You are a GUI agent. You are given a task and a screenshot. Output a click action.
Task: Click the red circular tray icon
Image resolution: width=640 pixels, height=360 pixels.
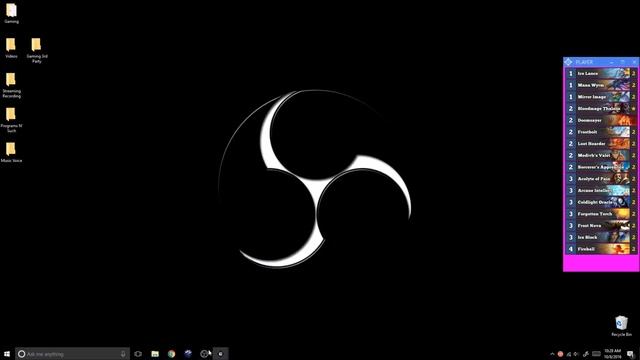[x=560, y=354]
